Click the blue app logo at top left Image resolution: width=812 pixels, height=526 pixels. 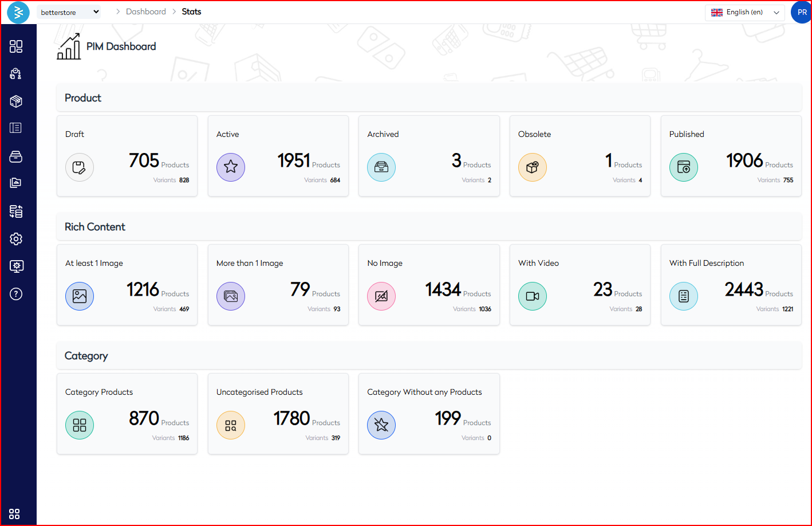pyautogui.click(x=18, y=12)
